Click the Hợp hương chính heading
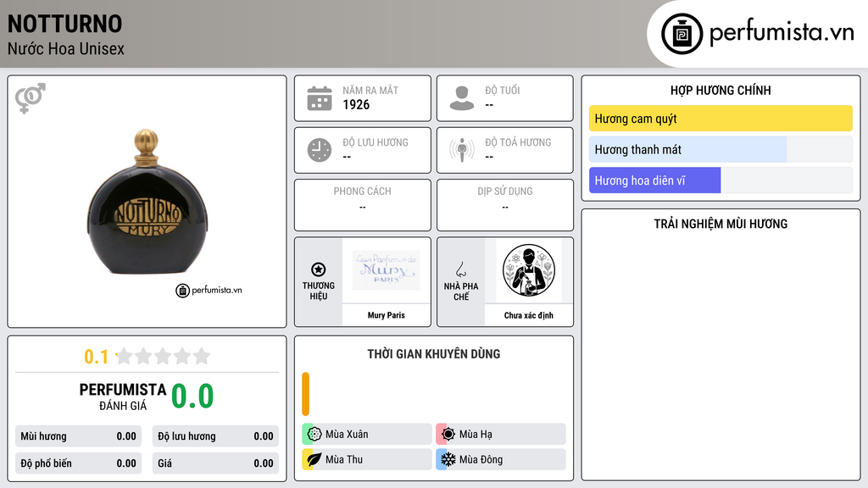Screen dimensions: 868x488 721,90
